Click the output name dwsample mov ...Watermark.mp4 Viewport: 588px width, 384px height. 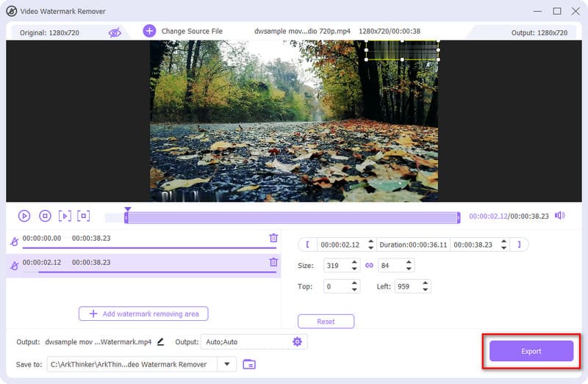pos(98,341)
